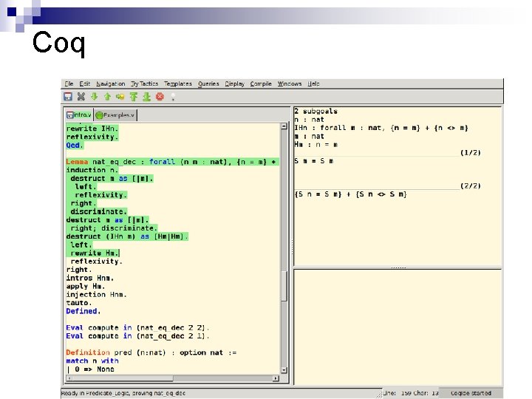
Task: Click the vertical scrollbar thumb in editor
Action: (284, 286)
